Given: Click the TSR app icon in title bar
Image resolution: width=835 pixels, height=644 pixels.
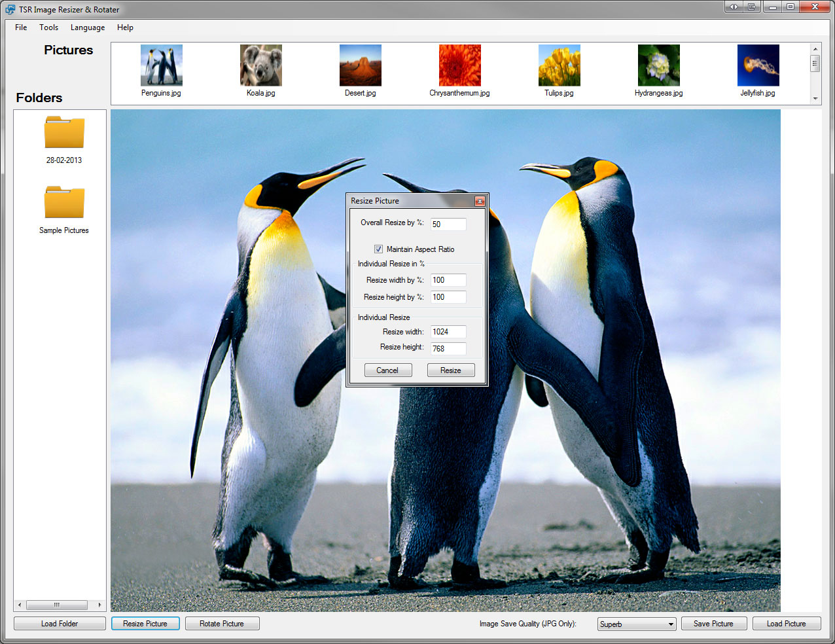Looking at the screenshot, I should click(10, 9).
